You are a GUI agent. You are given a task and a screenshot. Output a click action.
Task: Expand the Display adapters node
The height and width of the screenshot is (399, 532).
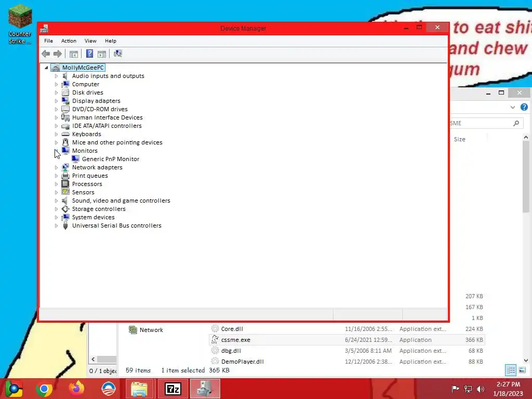pos(56,101)
